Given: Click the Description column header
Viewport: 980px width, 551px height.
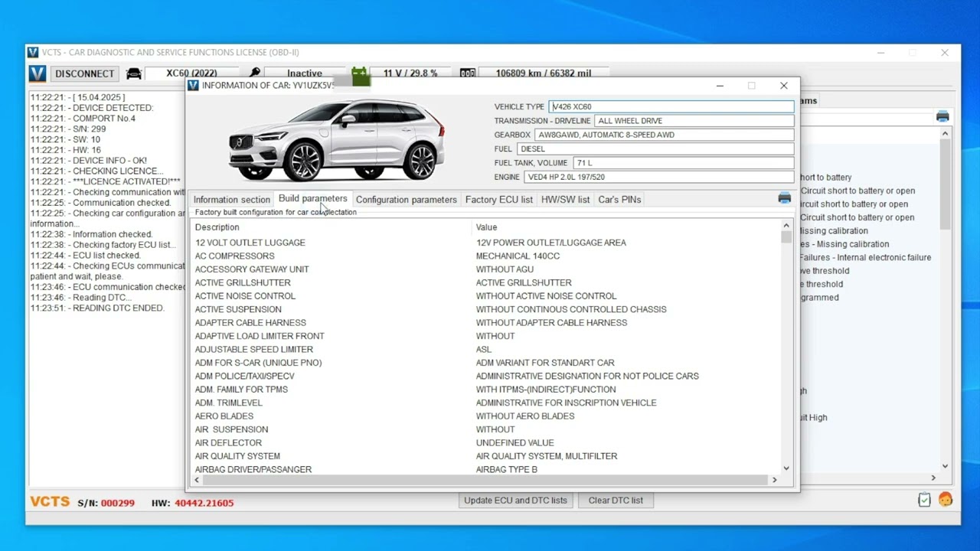Looking at the screenshot, I should coord(217,227).
